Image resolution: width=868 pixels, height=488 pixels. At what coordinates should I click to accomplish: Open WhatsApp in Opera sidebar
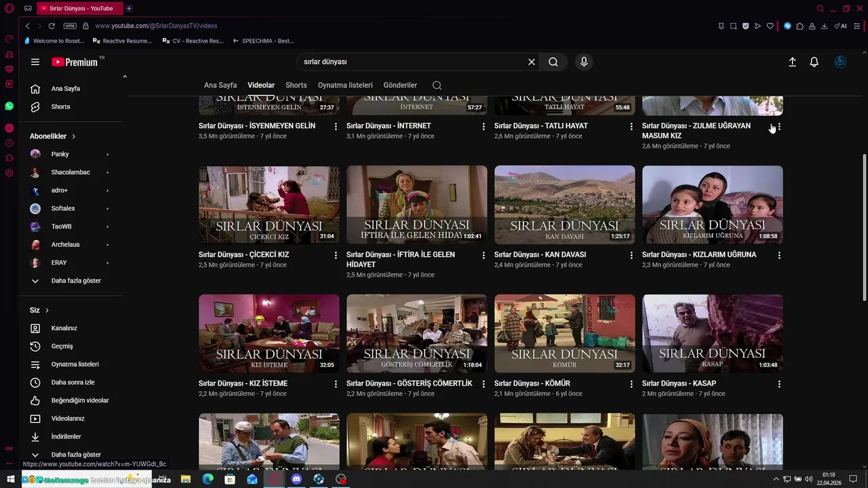click(x=9, y=106)
